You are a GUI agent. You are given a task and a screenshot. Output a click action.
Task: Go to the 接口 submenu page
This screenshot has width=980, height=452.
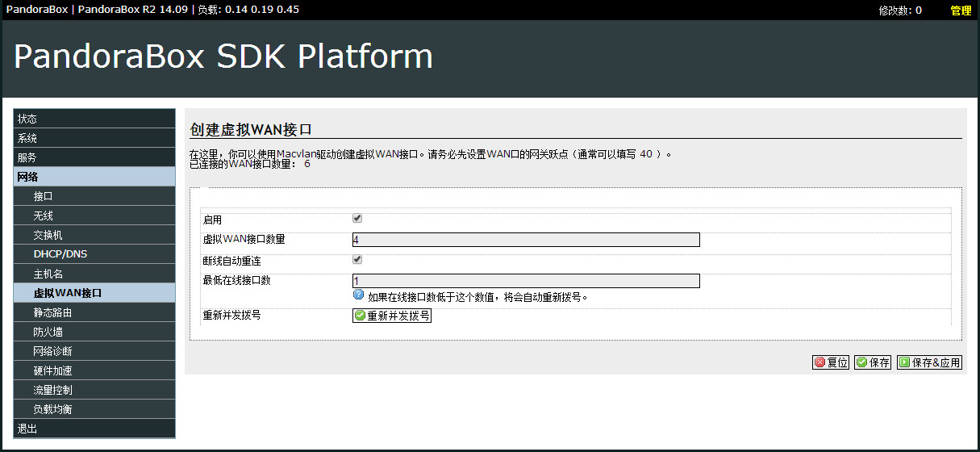pyautogui.click(x=94, y=196)
